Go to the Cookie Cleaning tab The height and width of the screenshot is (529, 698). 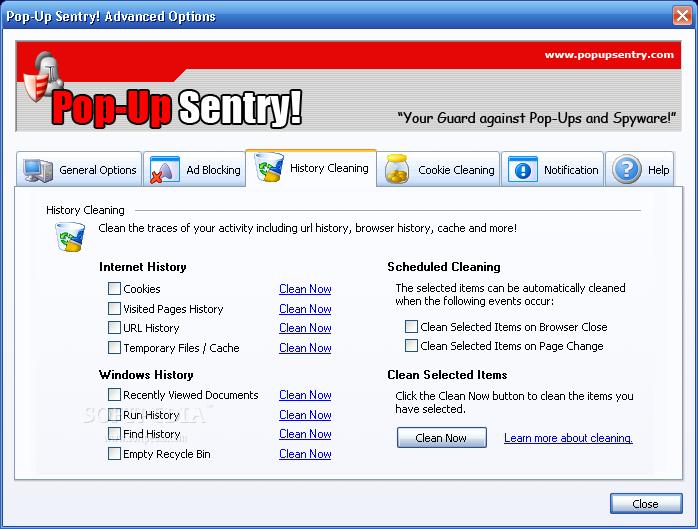click(438, 169)
